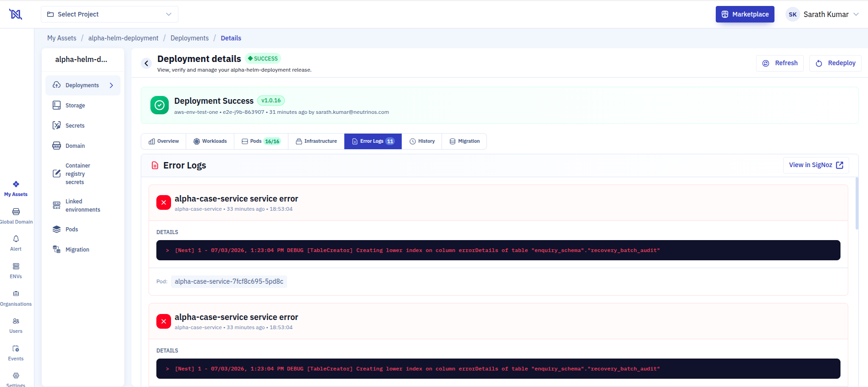Open Secrets in the sidebar
Viewport: 868px width, 387px height.
click(x=83, y=126)
